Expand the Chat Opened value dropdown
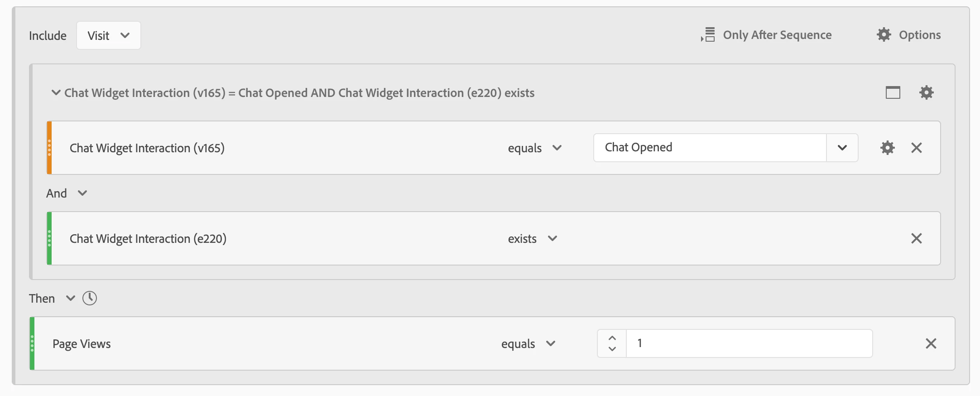 [x=842, y=148]
